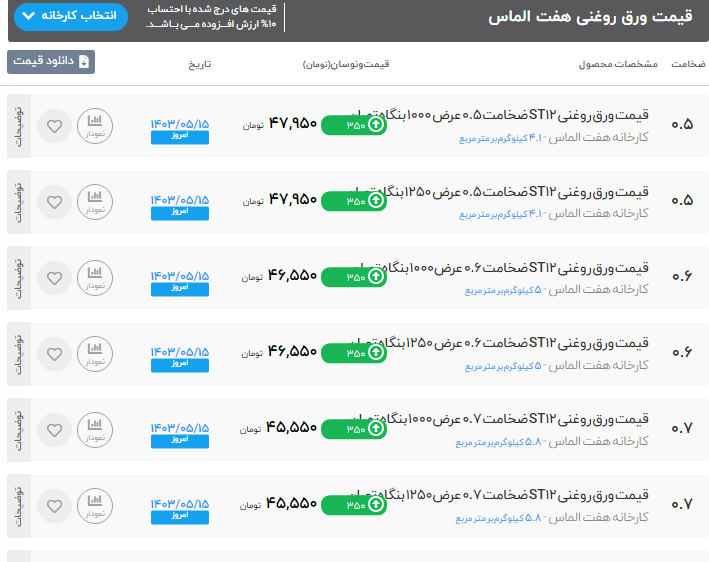
Task: Open the انتخاب کارخانه factory dropdown
Action: click(x=71, y=16)
